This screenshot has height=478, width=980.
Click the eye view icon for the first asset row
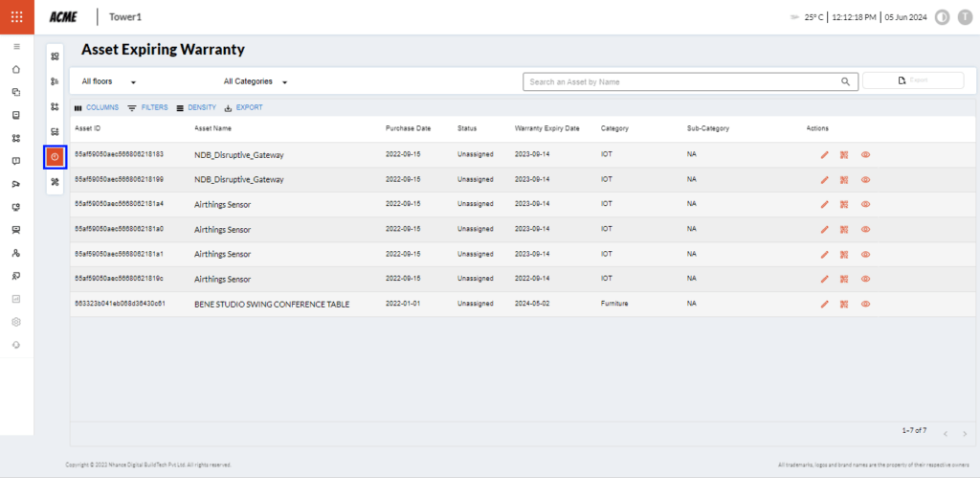[x=865, y=154]
